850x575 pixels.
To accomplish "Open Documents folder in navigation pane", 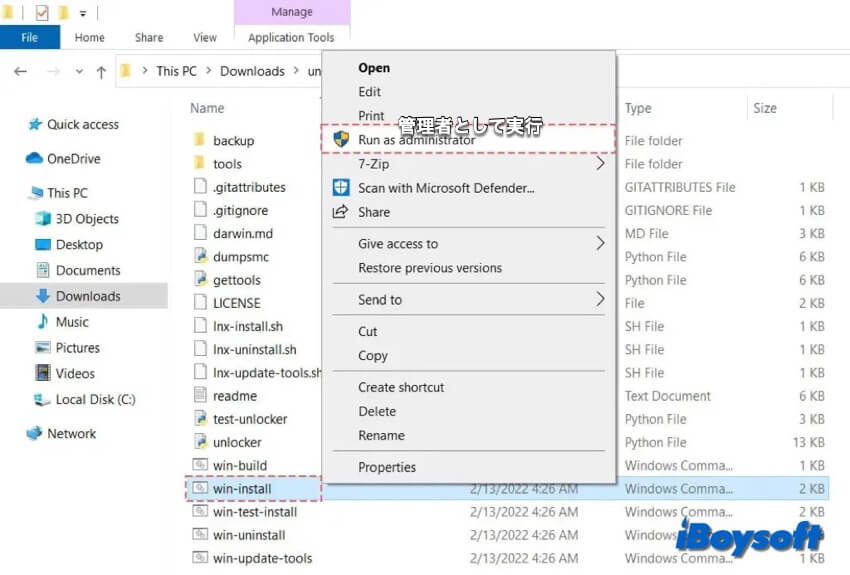I will pos(88,270).
